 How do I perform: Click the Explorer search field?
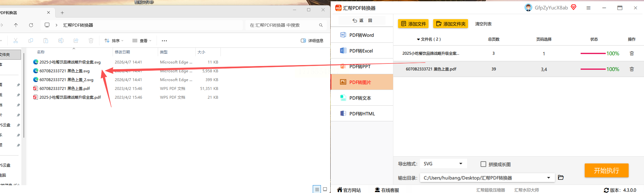[286, 25]
